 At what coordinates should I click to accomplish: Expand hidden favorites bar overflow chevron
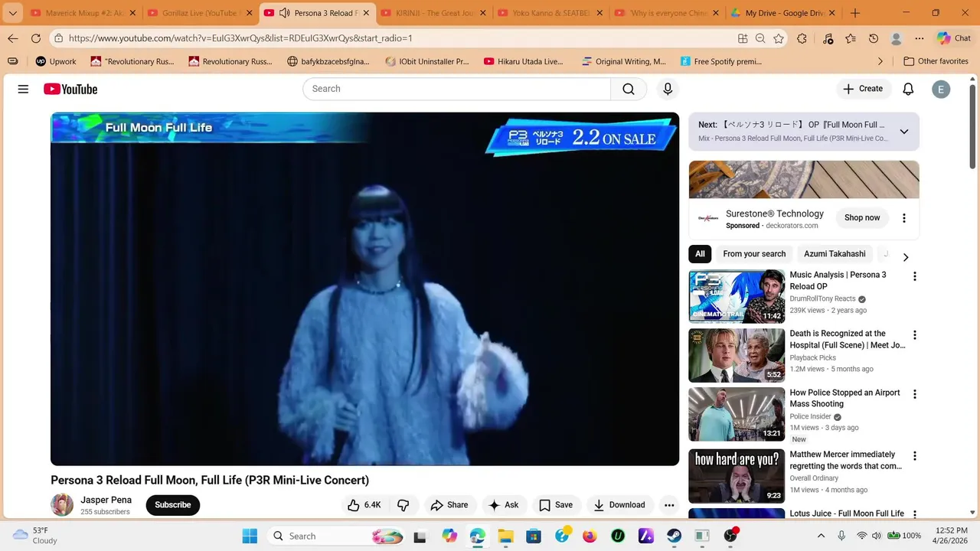[x=880, y=61]
